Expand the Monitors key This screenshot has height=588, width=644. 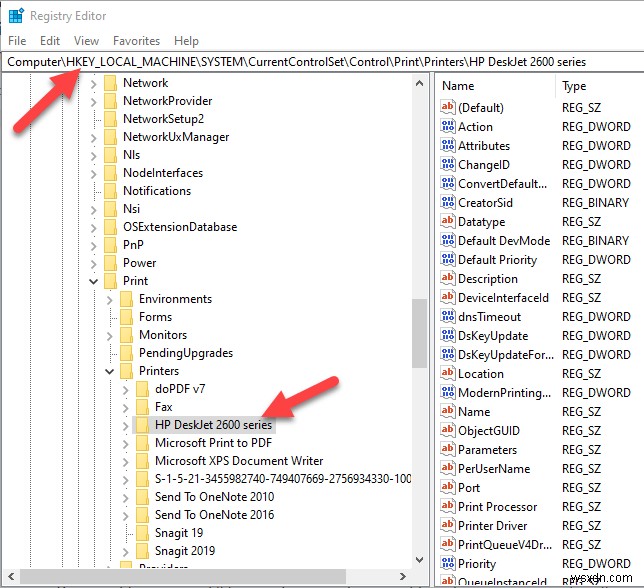[x=110, y=336]
